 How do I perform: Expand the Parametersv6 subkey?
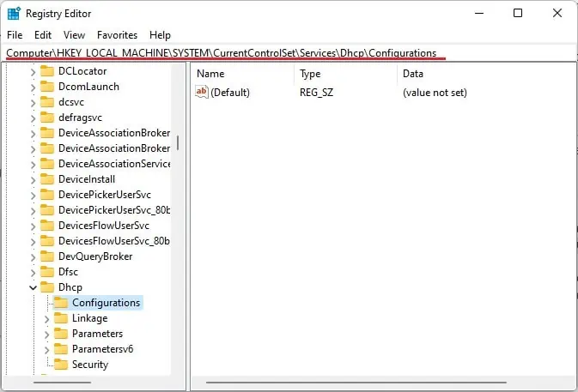[46, 350]
